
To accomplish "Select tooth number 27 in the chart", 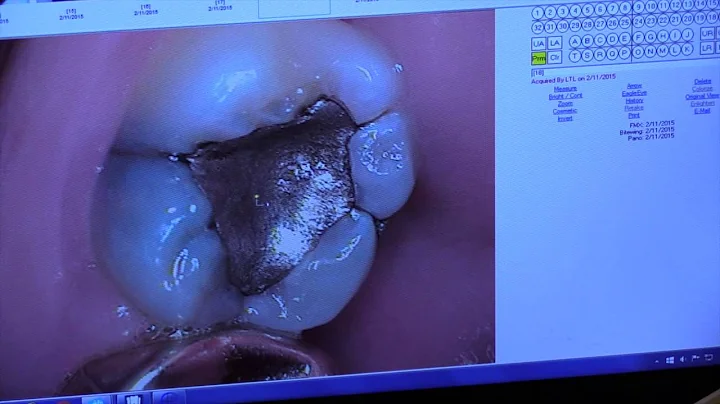I will pyautogui.click(x=600, y=24).
